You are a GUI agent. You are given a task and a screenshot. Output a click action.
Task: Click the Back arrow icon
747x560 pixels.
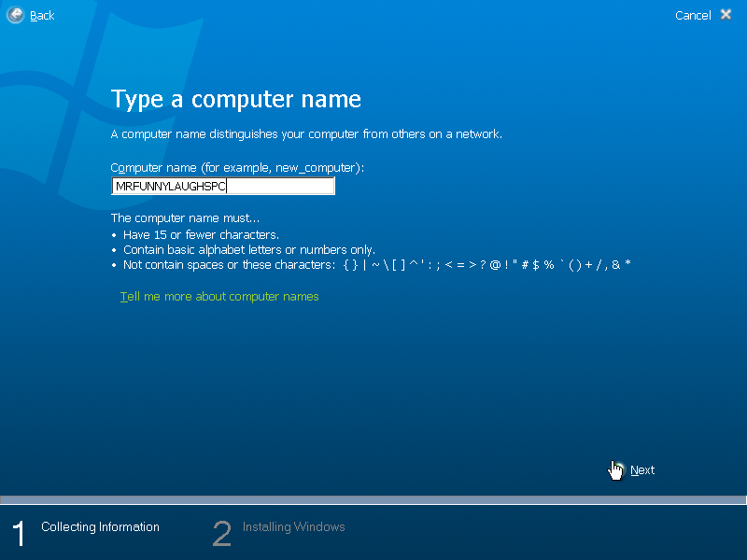(15, 15)
